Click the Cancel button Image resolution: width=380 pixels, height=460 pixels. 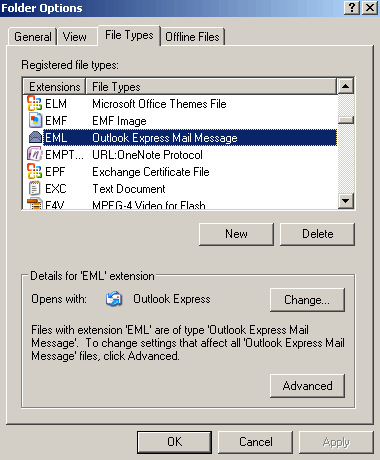coord(256,442)
